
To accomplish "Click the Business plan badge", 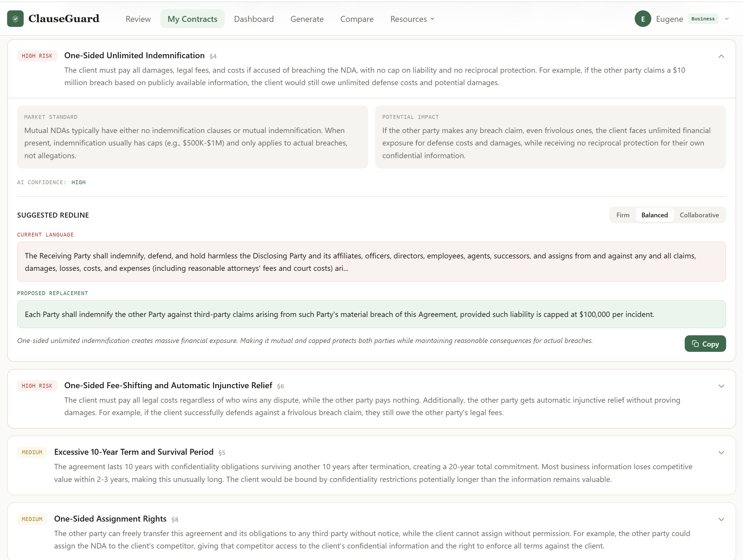I will [703, 19].
